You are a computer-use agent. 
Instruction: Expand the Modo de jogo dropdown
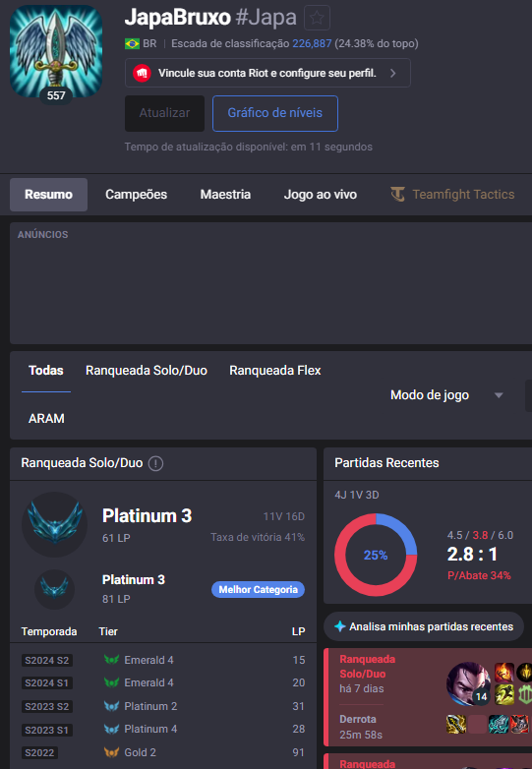pyautogui.click(x=446, y=394)
